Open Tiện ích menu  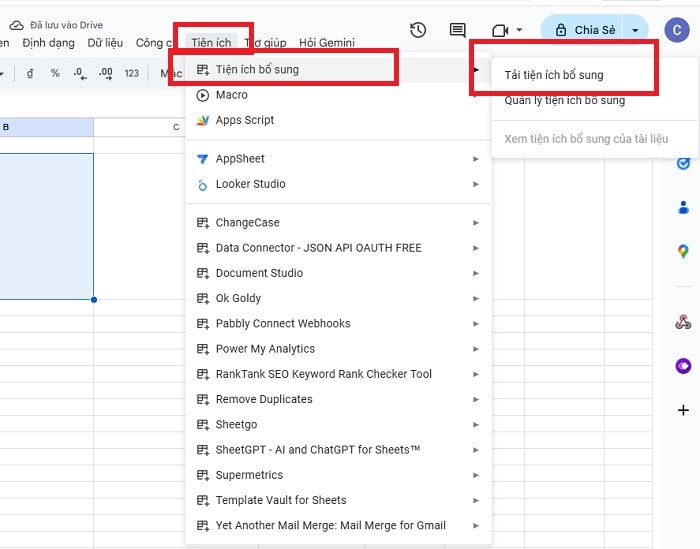(211, 42)
